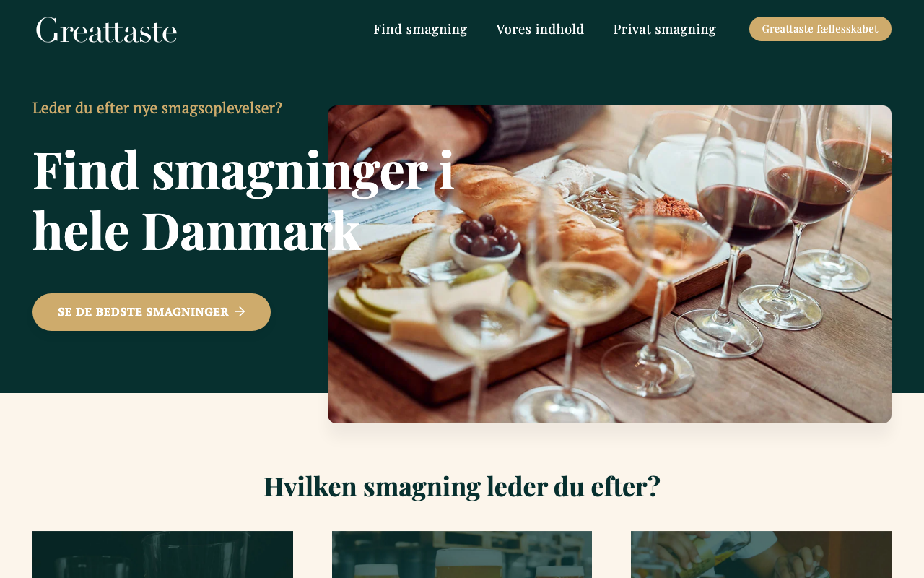
Task: Click the heading Hvilken smagning leder du efter
Action: pos(462,486)
